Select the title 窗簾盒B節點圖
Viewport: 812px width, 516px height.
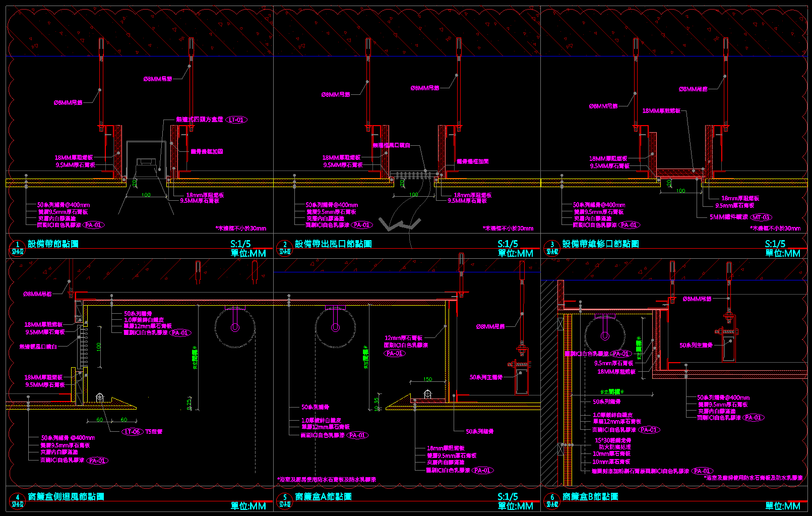pyautogui.click(x=590, y=496)
